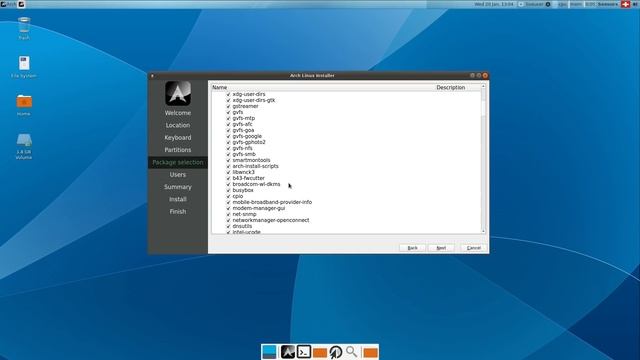
Task: Select the gvfs-gphoto2 row text
Action: (x=249, y=142)
